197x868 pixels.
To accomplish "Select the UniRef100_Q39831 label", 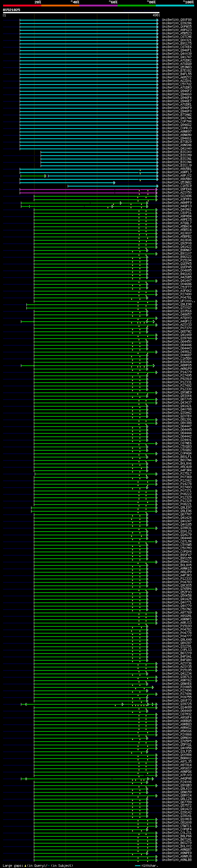I will [x=176, y=528].
